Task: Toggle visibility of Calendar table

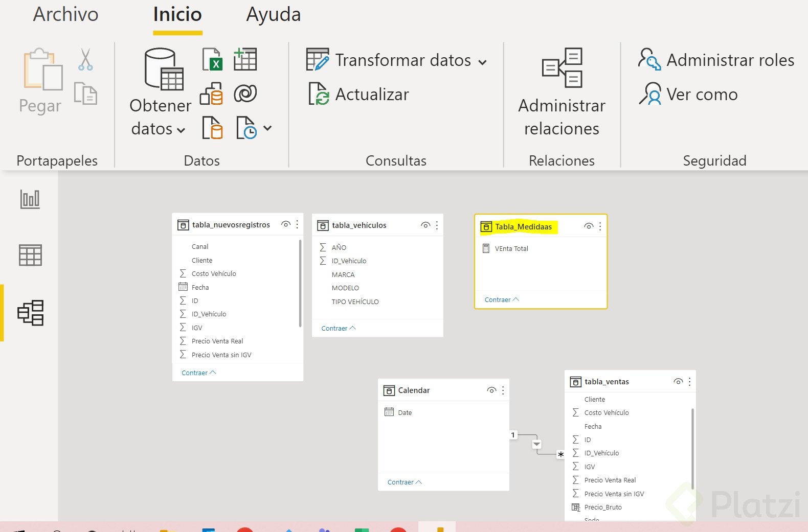Action: 491,390
